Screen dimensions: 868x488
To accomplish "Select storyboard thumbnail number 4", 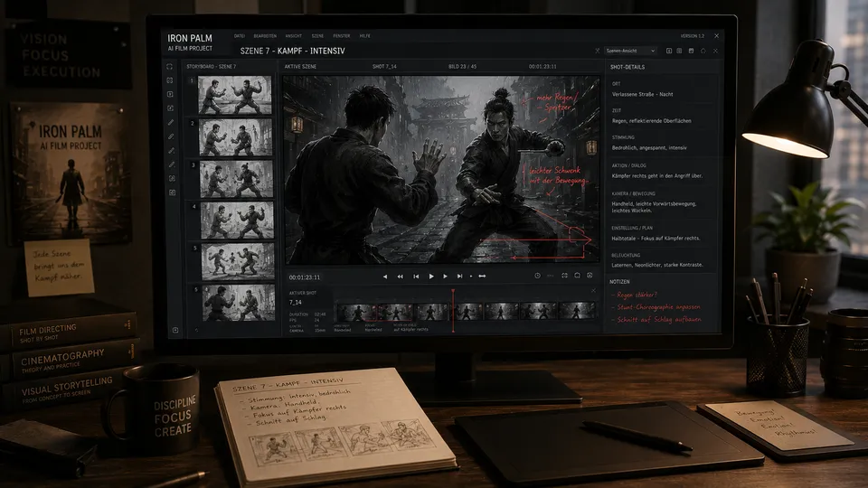I will [x=237, y=221].
